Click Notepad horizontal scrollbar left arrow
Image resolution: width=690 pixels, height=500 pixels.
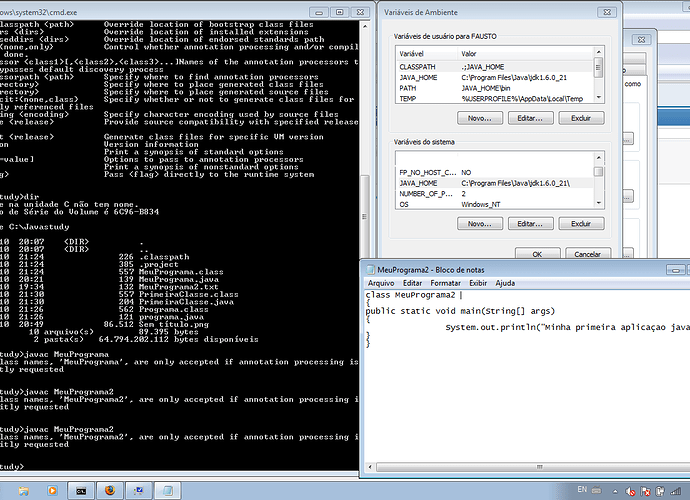pos(370,467)
